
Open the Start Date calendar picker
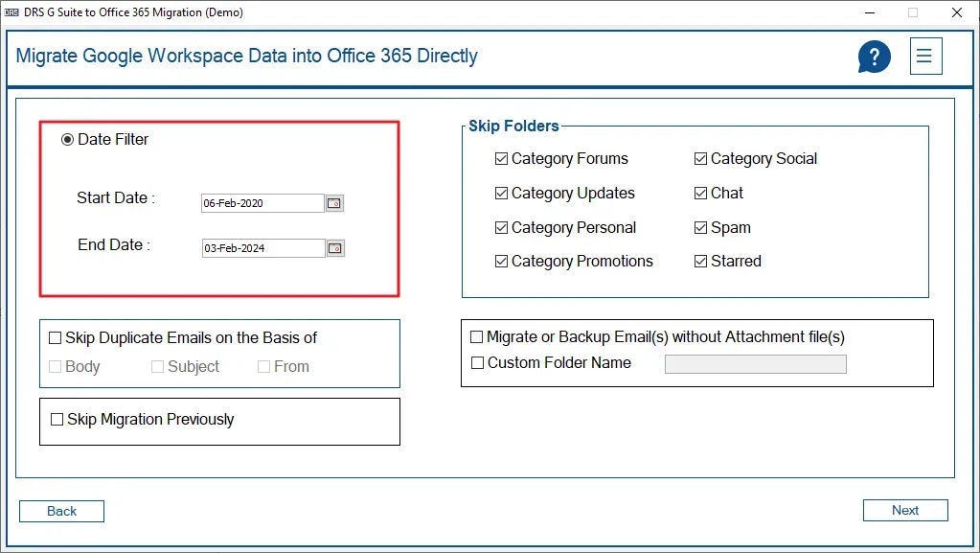(x=334, y=203)
